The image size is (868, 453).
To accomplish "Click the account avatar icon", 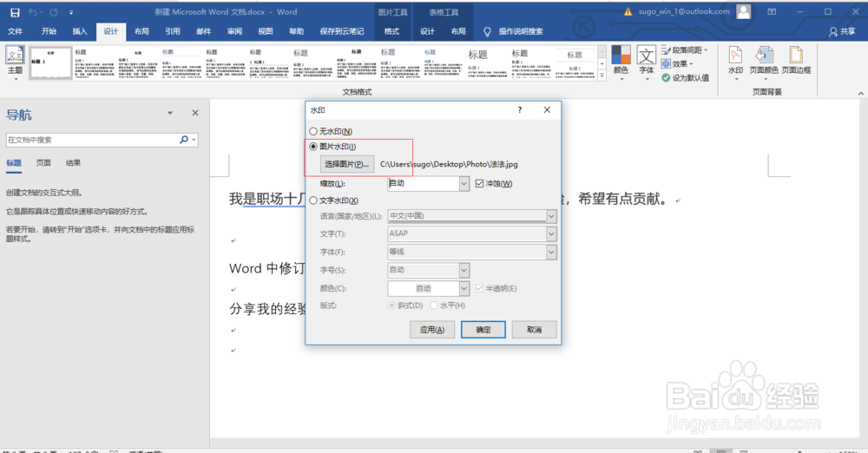I will (x=744, y=11).
